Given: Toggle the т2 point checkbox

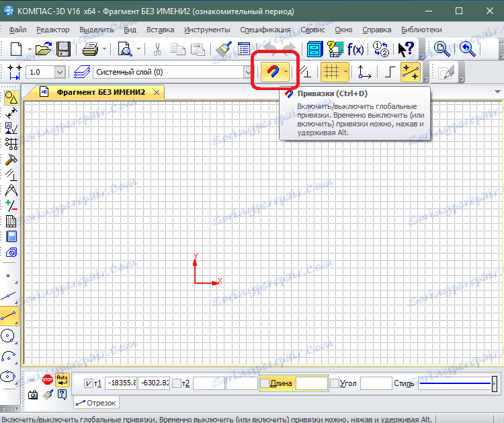Looking at the screenshot, I should click(x=177, y=383).
